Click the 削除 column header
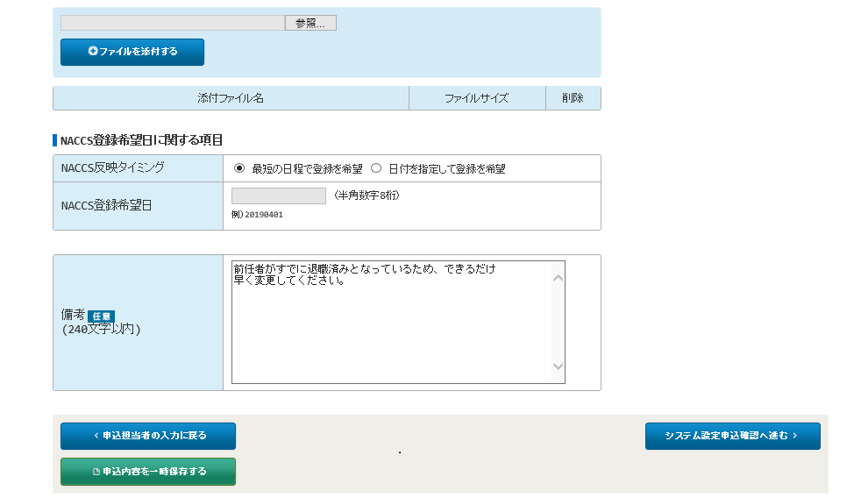 573,98
